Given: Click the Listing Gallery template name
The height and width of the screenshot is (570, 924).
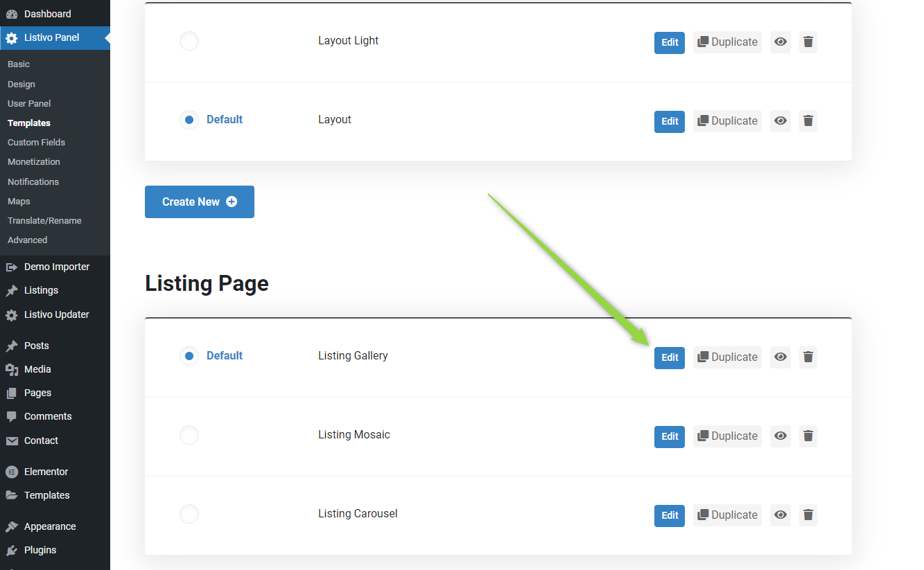Looking at the screenshot, I should coord(353,356).
